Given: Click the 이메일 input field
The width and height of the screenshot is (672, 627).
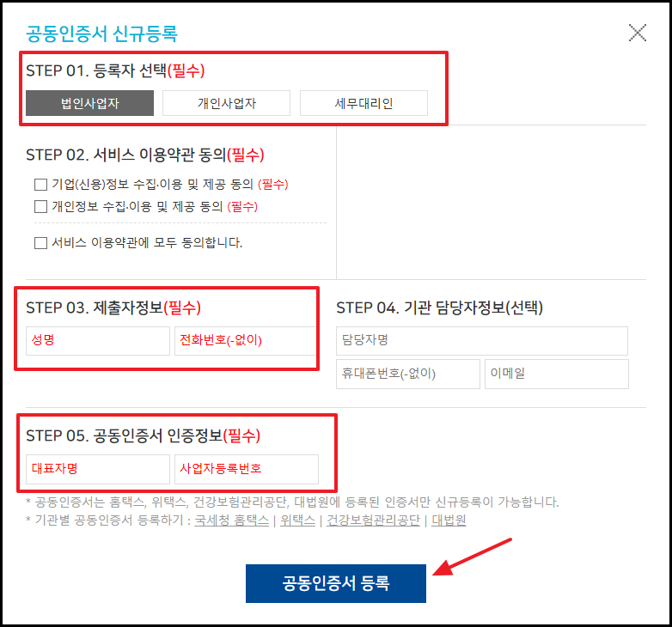Looking at the screenshot, I should 557,374.
